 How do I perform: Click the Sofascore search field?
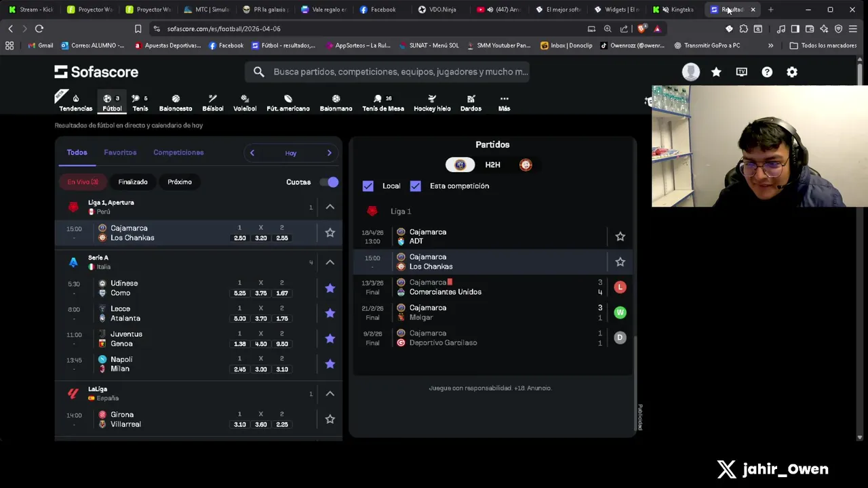387,72
